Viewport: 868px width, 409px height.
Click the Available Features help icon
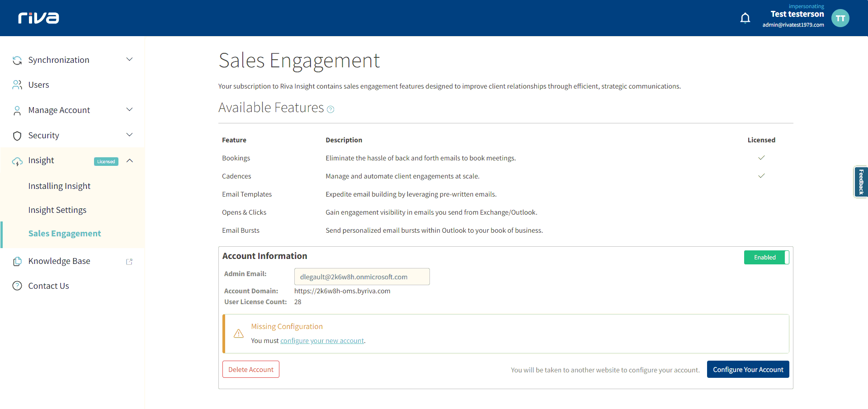click(330, 109)
